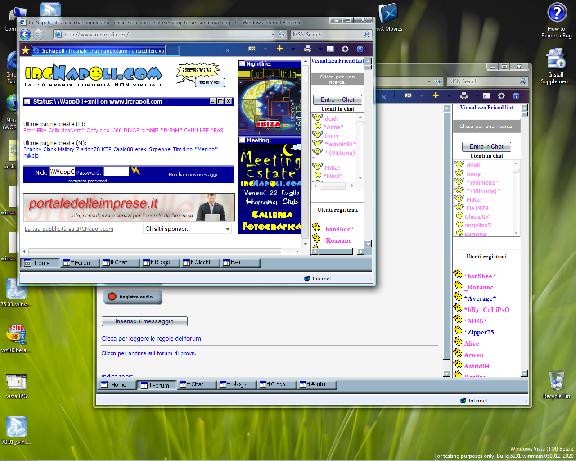576x461 pixels.
Task: Click search magnifier in back window search box
Action: point(523,81)
